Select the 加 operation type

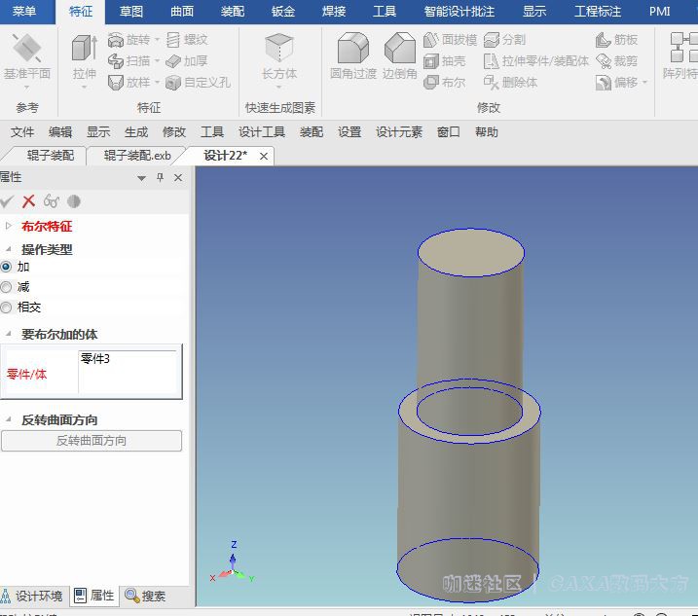click(6, 267)
